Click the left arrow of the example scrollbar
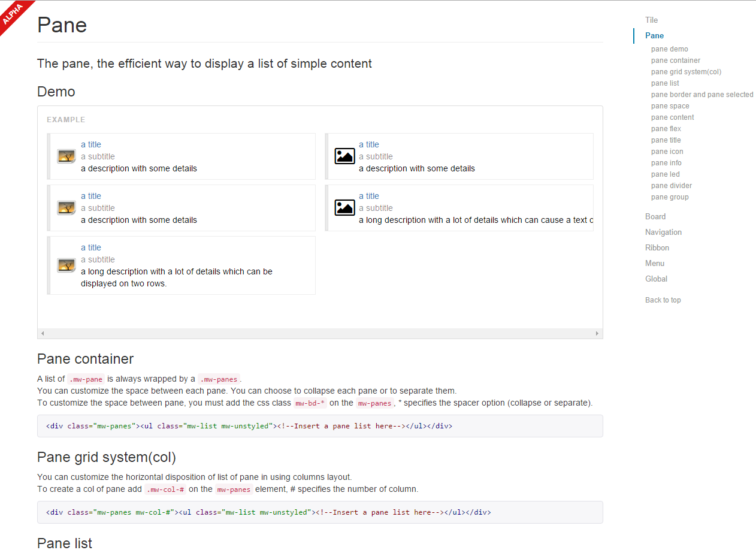756x553 pixels. 42,333
